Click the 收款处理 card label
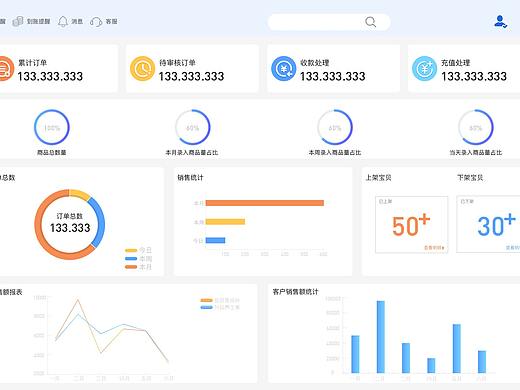Viewport: 520px width, 390px height. (x=315, y=63)
